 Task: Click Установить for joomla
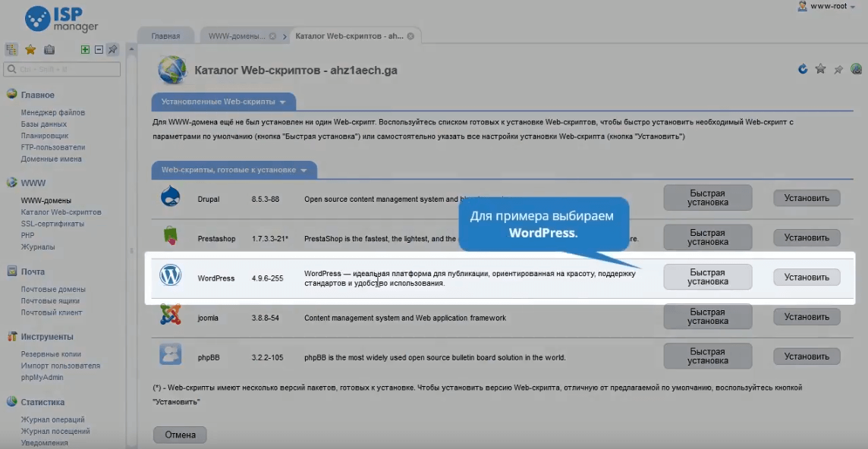tap(807, 317)
